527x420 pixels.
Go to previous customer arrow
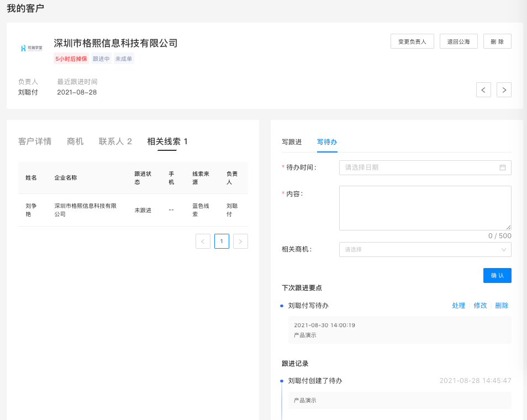point(483,90)
